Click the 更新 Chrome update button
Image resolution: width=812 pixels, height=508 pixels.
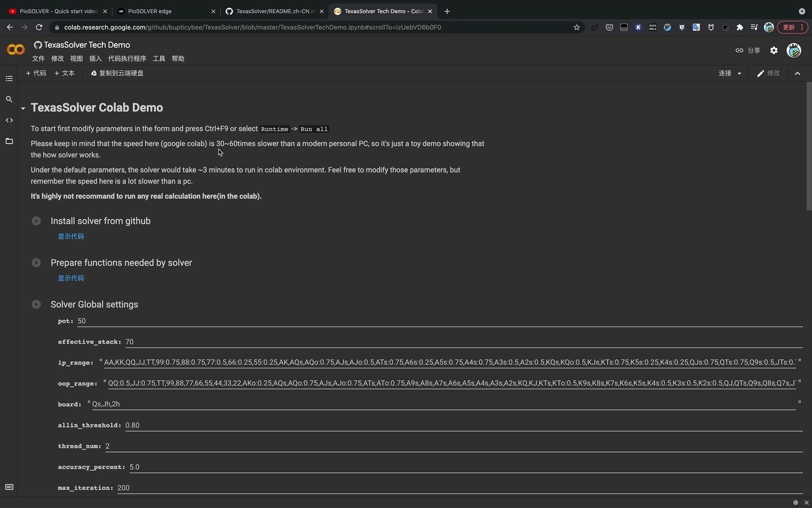pos(793,27)
